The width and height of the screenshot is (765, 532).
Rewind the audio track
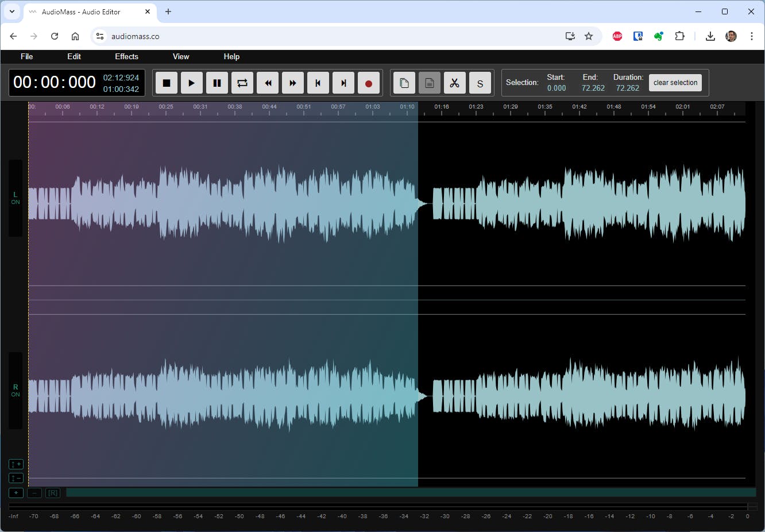268,83
